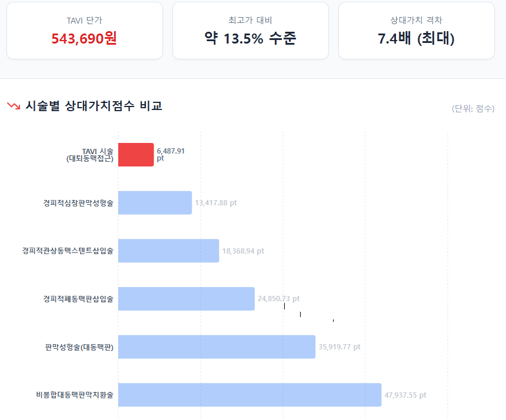Select the 47,937.55 pt value label
Screen dimensions: 506x420
click(405, 395)
